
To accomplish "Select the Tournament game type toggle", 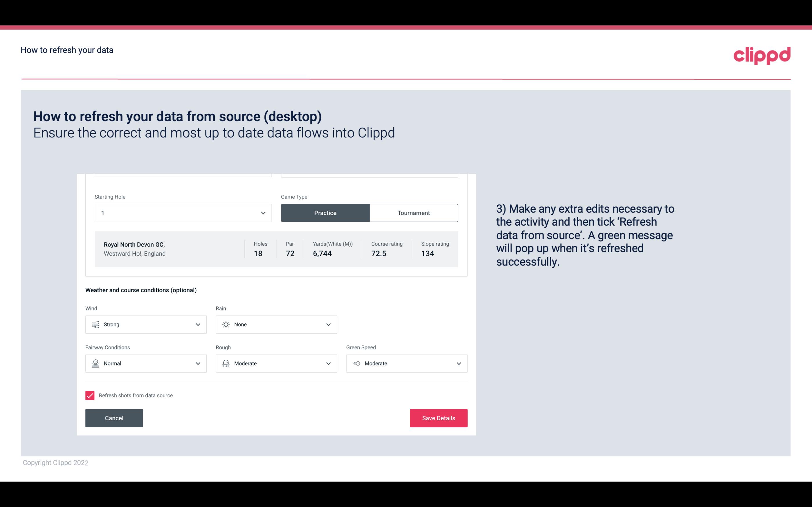I will pos(414,213).
